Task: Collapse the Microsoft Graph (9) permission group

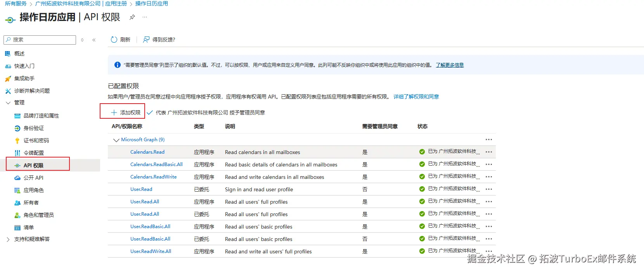Action: 116,140
